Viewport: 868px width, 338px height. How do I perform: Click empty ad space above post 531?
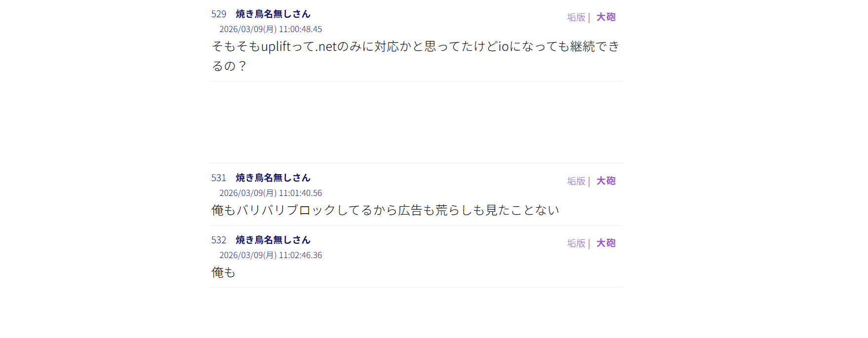tap(416, 122)
